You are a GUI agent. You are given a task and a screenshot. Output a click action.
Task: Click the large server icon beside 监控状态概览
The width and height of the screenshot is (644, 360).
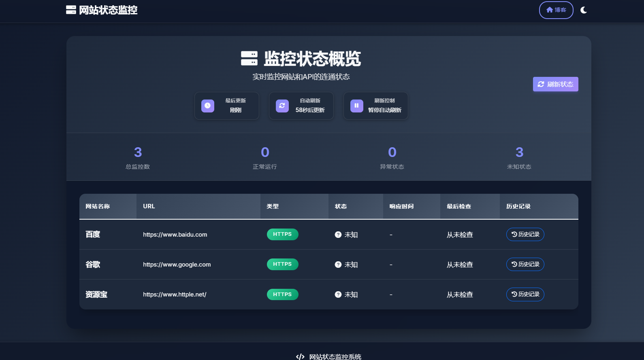click(x=249, y=58)
